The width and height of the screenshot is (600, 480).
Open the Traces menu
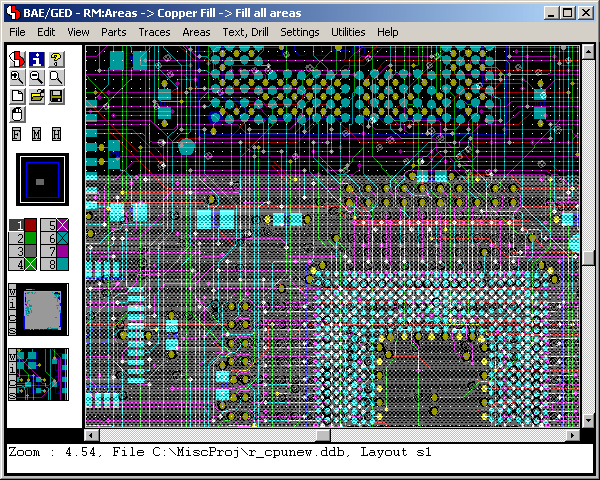pos(154,32)
